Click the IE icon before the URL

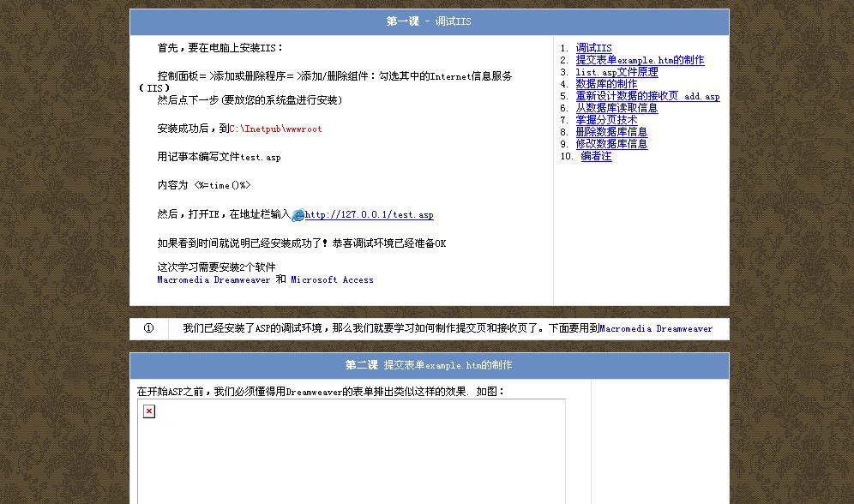(x=298, y=215)
